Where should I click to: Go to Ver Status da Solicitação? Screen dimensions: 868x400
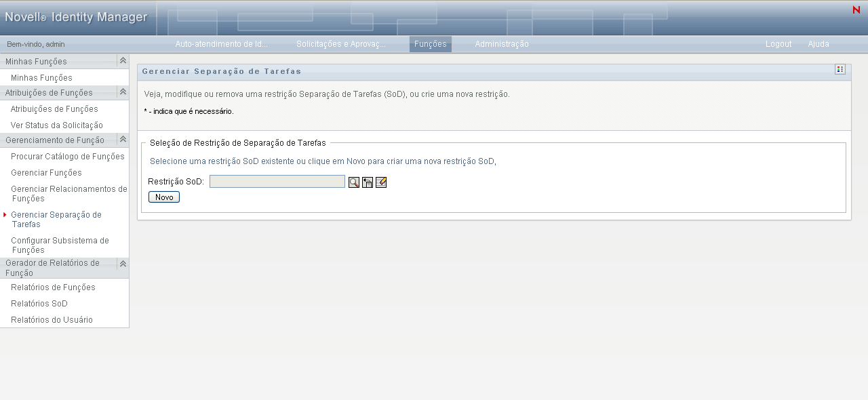pyautogui.click(x=57, y=125)
